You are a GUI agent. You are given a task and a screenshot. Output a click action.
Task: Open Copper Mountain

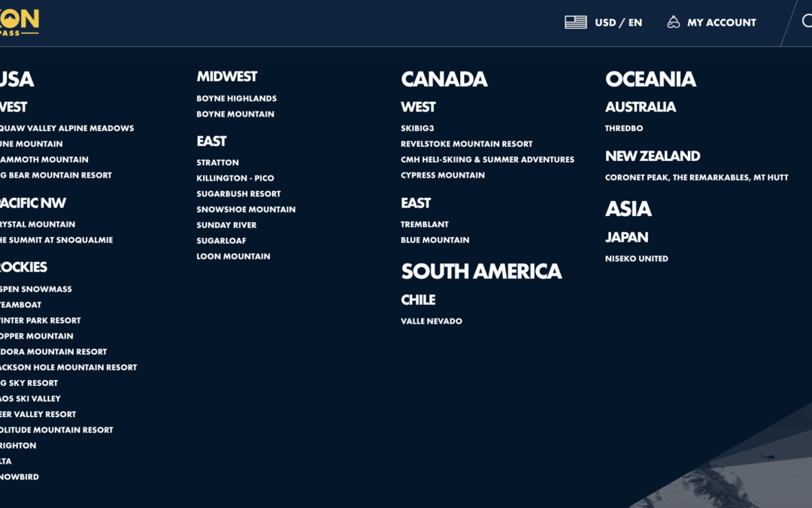pyautogui.click(x=36, y=336)
